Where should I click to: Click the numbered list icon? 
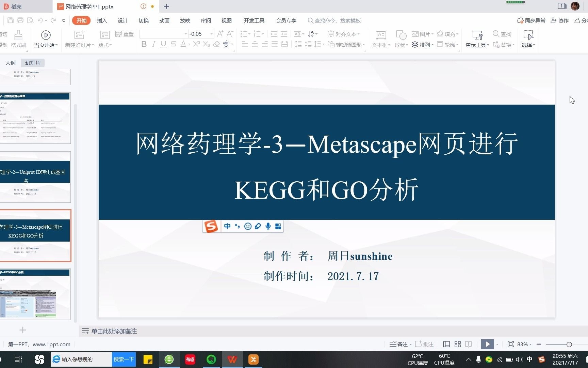(257, 34)
